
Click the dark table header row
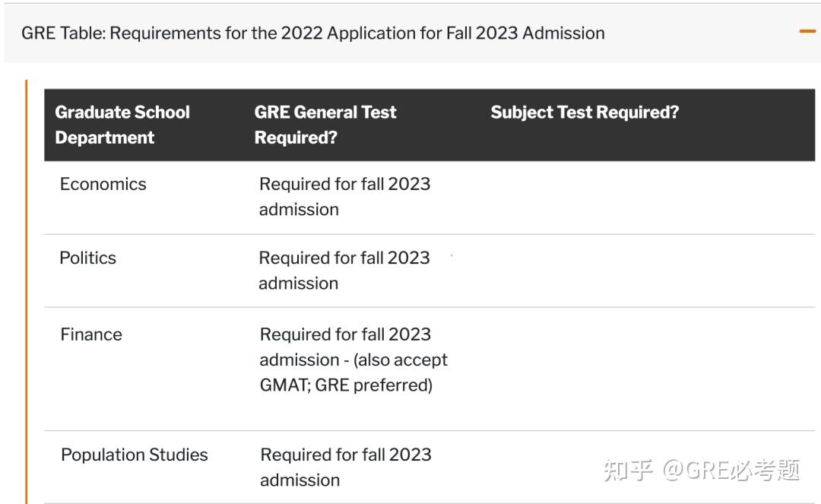click(x=410, y=124)
